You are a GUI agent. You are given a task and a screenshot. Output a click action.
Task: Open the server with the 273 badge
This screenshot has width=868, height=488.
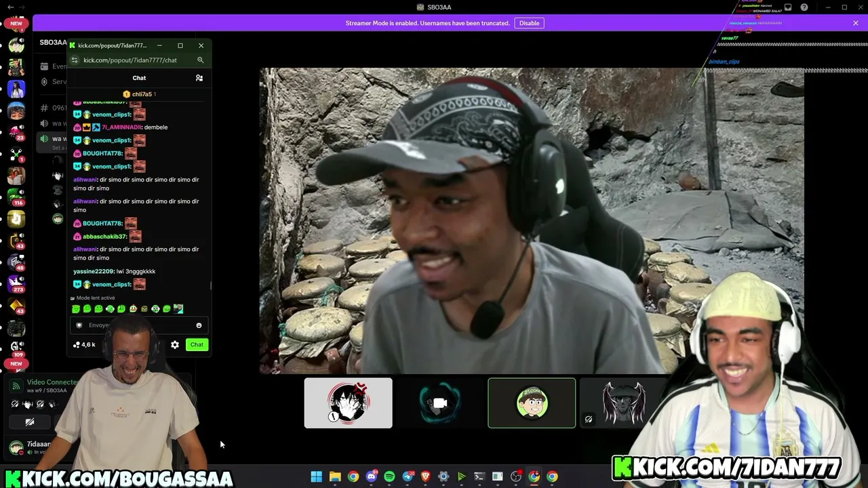pyautogui.click(x=16, y=284)
